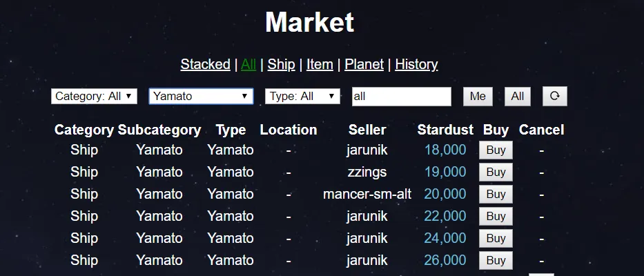The width and height of the screenshot is (644, 276).
Task: Buy the 26,000 stardust Yamato
Action: [496, 260]
